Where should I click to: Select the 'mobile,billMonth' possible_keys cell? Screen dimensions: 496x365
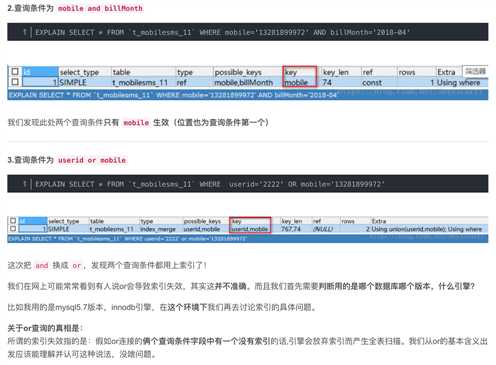coord(243,82)
